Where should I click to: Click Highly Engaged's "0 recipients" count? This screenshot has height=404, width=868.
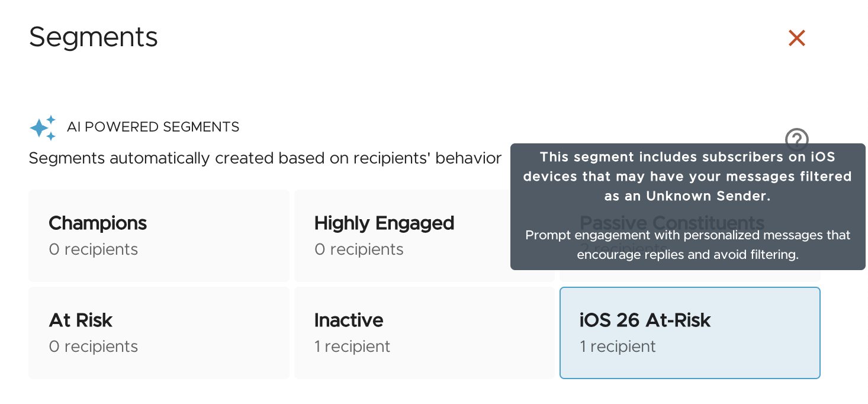[x=359, y=249]
